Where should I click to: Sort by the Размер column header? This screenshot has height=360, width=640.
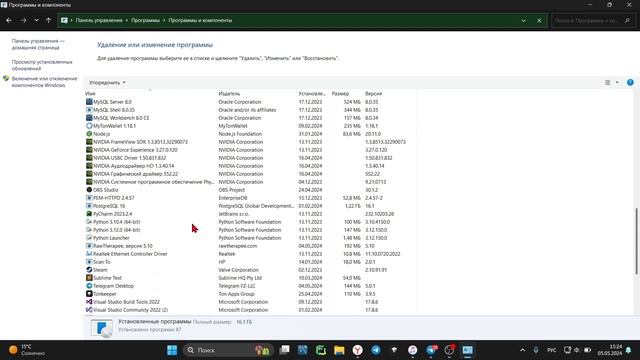point(340,93)
